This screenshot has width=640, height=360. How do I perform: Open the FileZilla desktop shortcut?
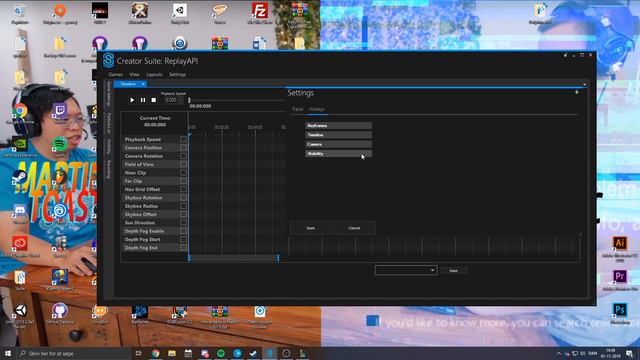(x=260, y=13)
